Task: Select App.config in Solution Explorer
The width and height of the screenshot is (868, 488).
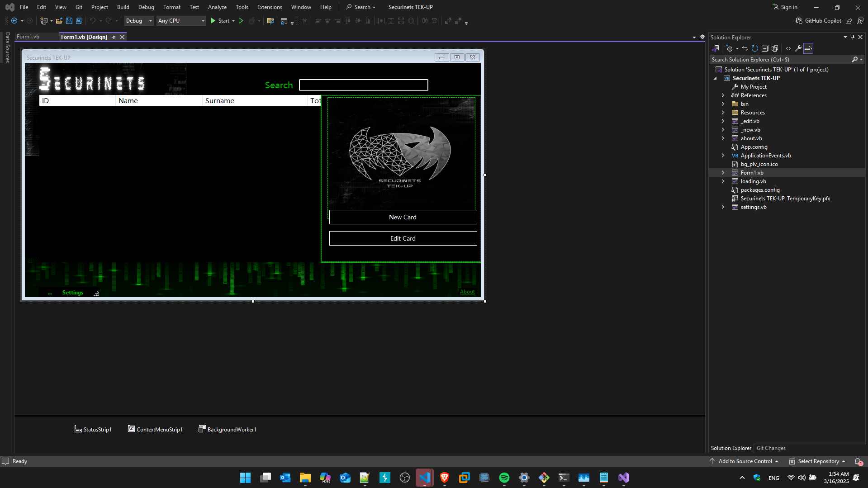Action: click(754, 147)
